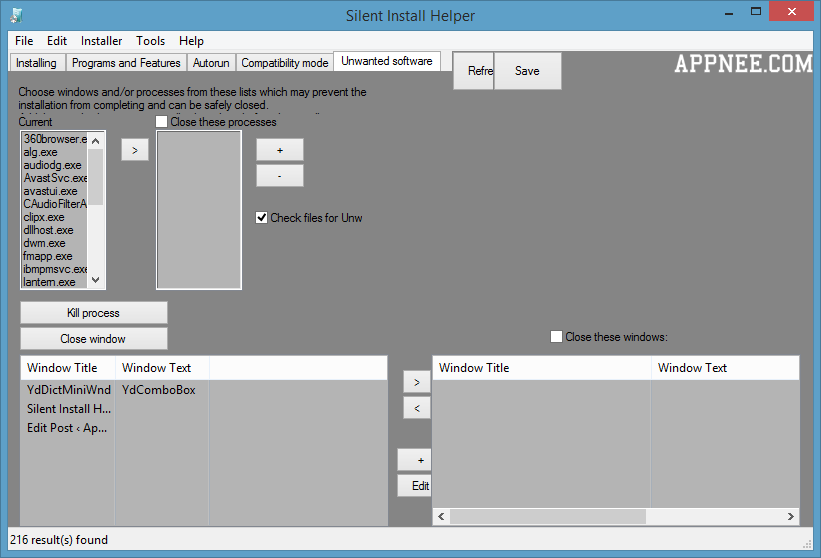Move window to close list with > button
The height and width of the screenshot is (558, 821).
click(x=417, y=382)
